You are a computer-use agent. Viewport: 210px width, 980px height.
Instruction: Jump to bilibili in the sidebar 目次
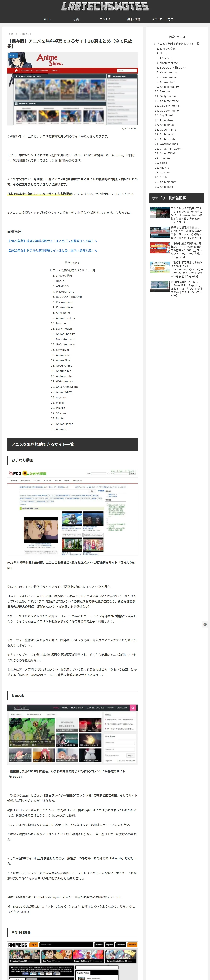tap(164, 163)
